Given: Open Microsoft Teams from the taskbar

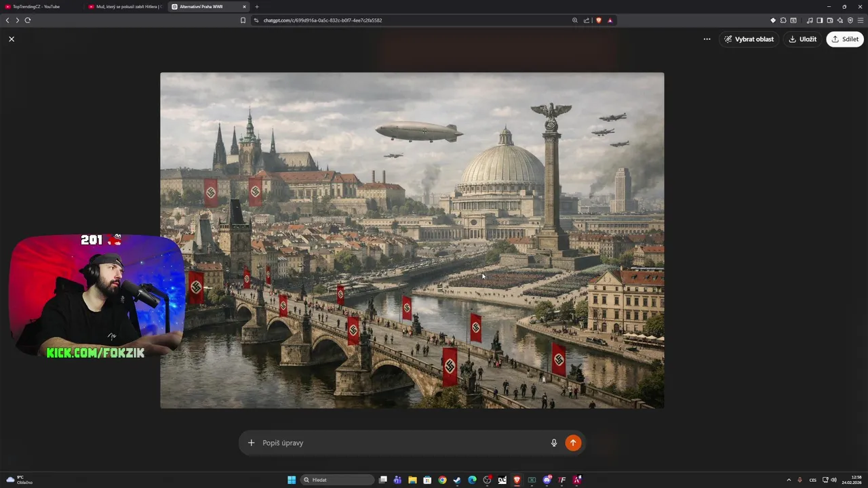Looking at the screenshot, I should pos(397,480).
